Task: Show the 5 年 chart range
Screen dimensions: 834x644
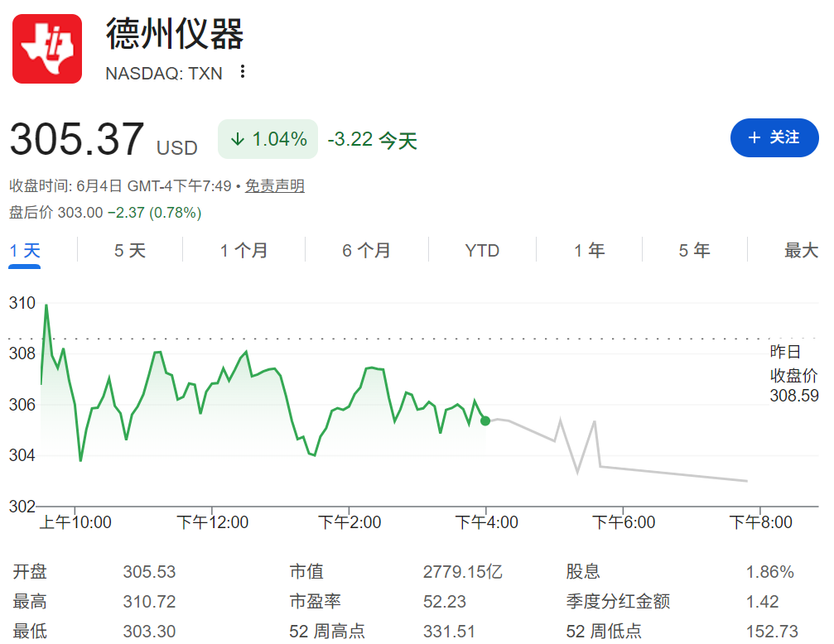Action: pos(694,250)
